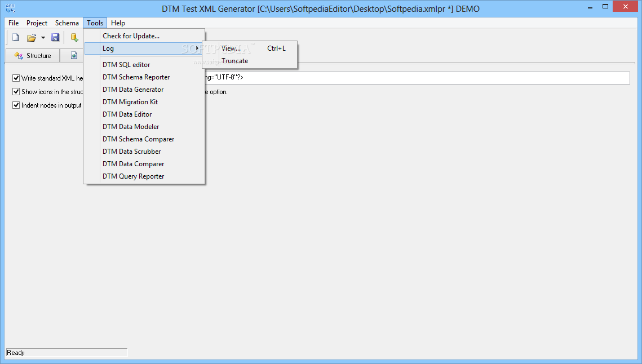Launch DTM Schema Comparer
Image resolution: width=642 pixels, height=364 pixels.
click(x=144, y=139)
